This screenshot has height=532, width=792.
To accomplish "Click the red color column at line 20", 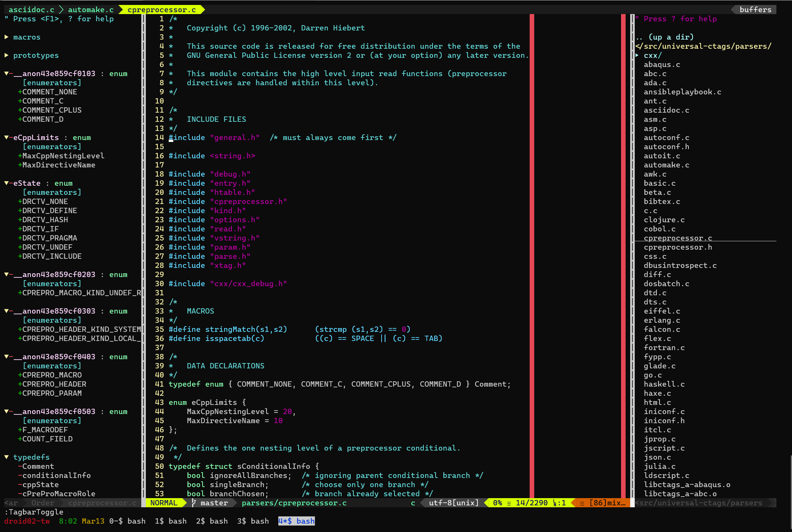I will coord(532,192).
